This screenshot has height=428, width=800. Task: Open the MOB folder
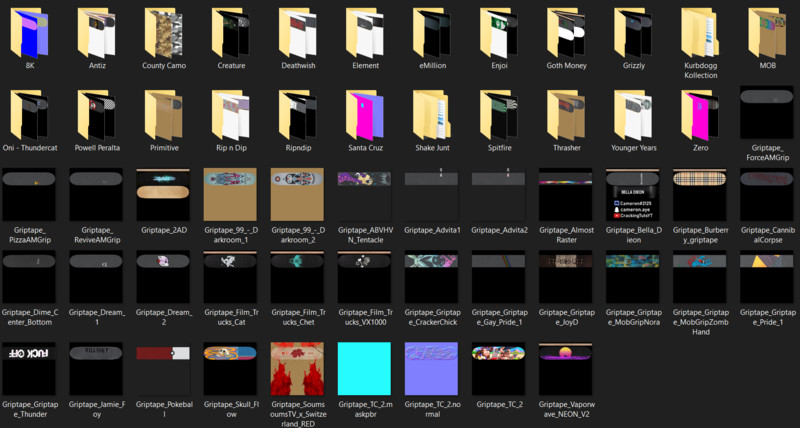click(768, 33)
